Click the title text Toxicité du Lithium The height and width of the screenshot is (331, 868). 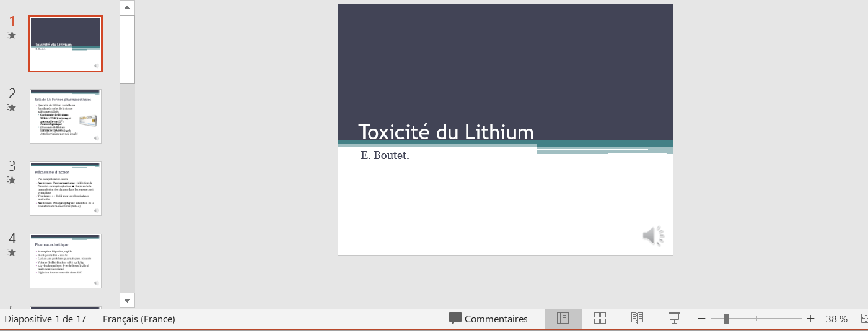tap(445, 132)
